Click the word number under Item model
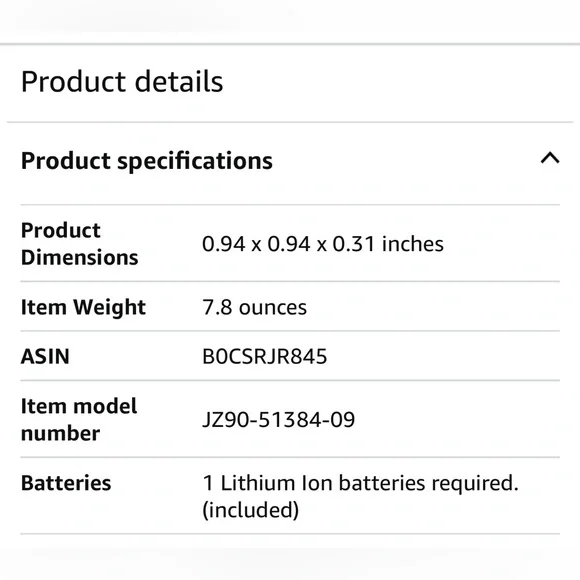Viewport: 580px width, 580px height. click(60, 433)
